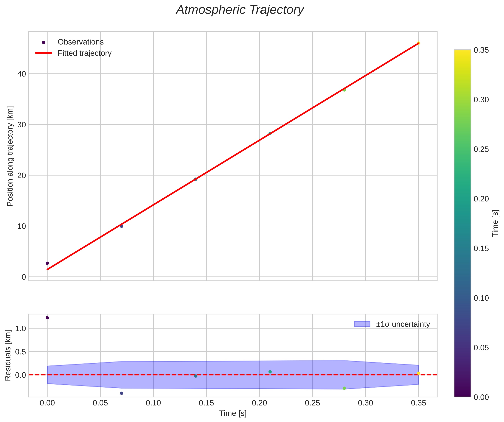This screenshot has width=504, height=422.
Task: Click the red Fitted trajectory legend line
Action: tap(43, 53)
